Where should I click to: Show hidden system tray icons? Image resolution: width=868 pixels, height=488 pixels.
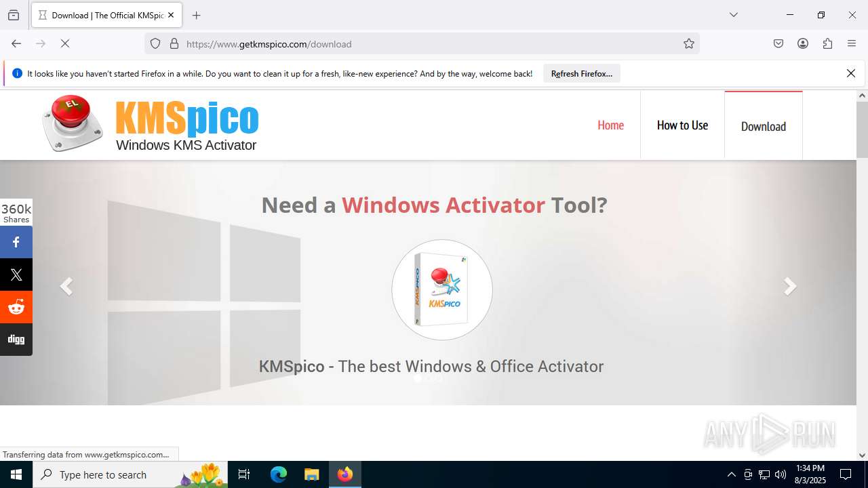point(731,474)
